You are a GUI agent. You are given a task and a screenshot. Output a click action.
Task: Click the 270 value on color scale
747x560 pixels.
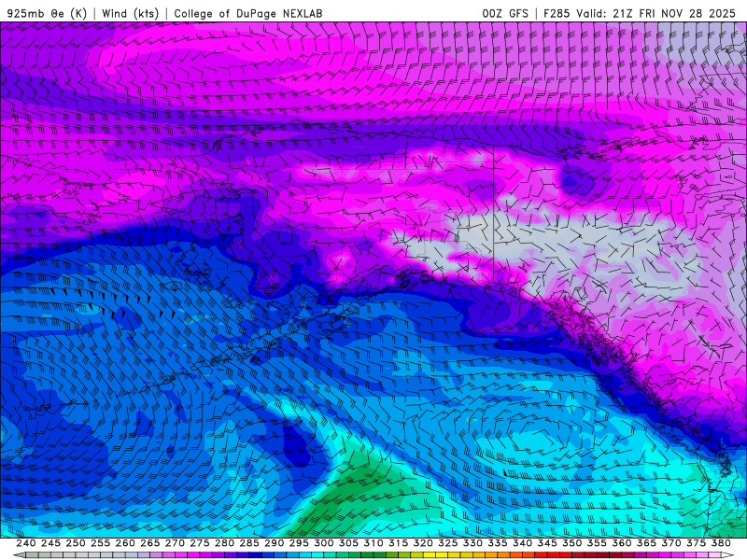coord(175,543)
